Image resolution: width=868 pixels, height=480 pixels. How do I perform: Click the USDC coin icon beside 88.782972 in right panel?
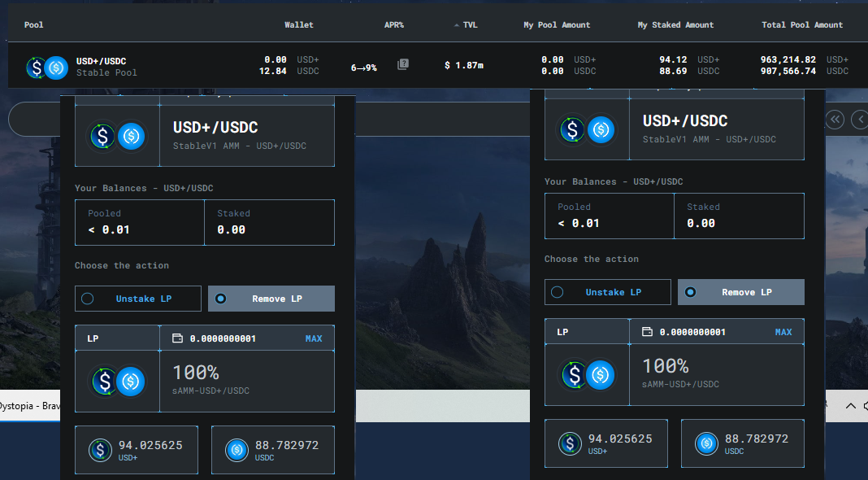(706, 443)
